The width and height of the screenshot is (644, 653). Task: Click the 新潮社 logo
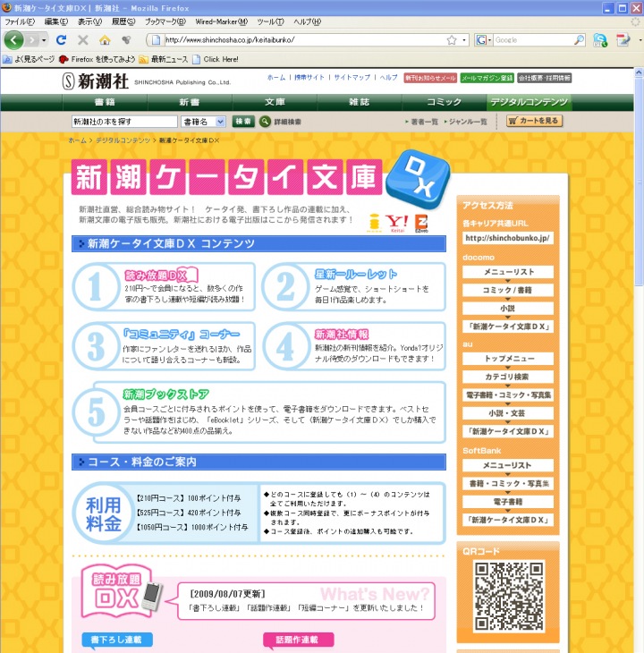(96, 81)
